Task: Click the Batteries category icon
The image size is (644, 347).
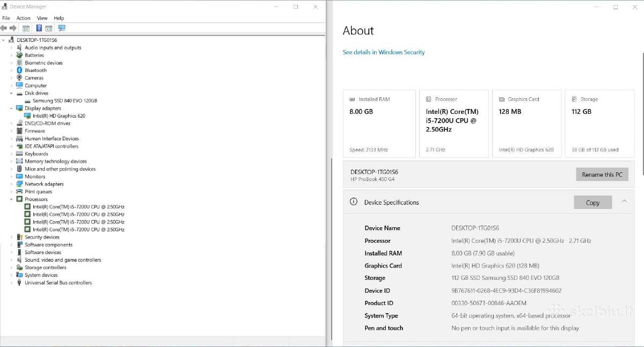Action: click(x=20, y=55)
